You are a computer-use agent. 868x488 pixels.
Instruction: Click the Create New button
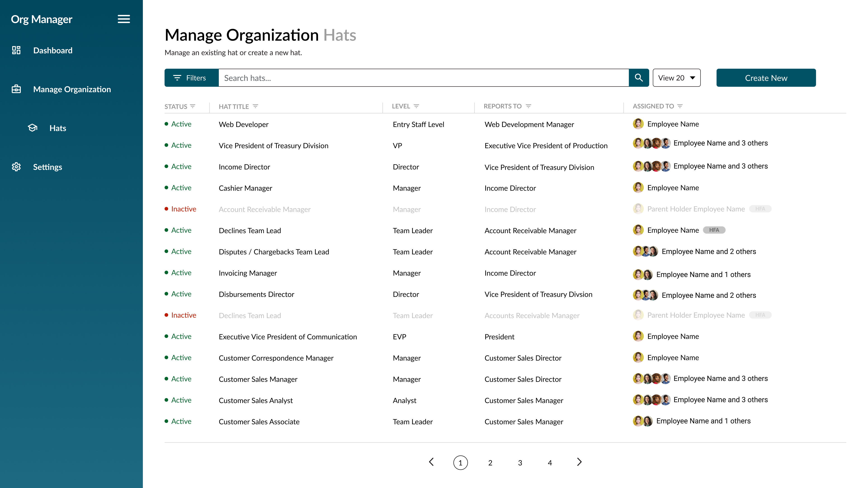click(766, 78)
